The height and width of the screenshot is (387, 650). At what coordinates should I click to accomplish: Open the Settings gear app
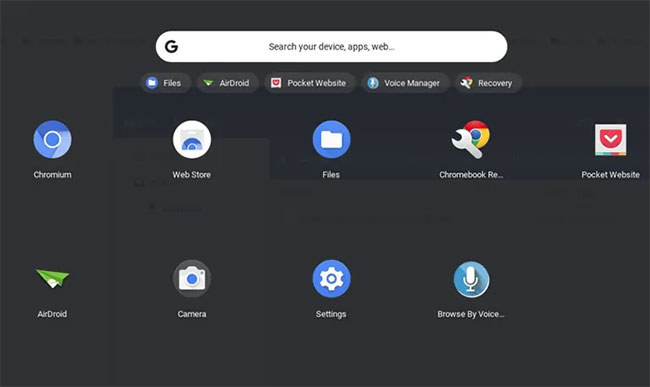[331, 279]
